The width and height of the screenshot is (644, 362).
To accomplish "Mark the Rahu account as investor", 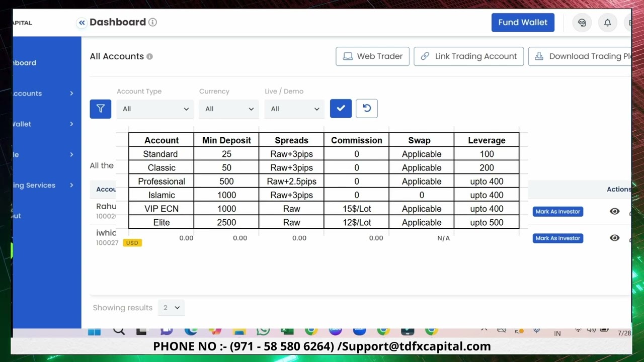I will click(558, 212).
